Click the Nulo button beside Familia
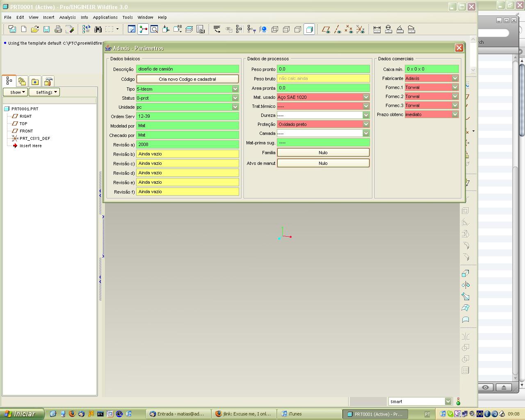The height and width of the screenshot is (420, 525). click(323, 152)
